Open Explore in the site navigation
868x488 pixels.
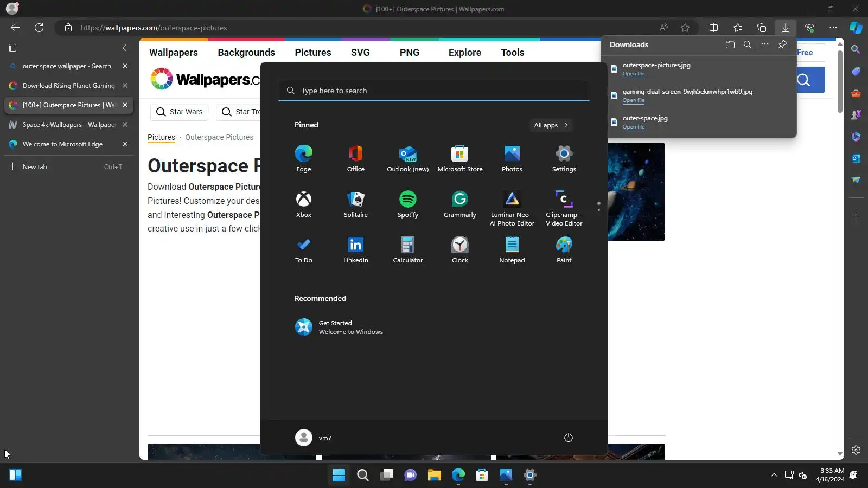tap(465, 53)
